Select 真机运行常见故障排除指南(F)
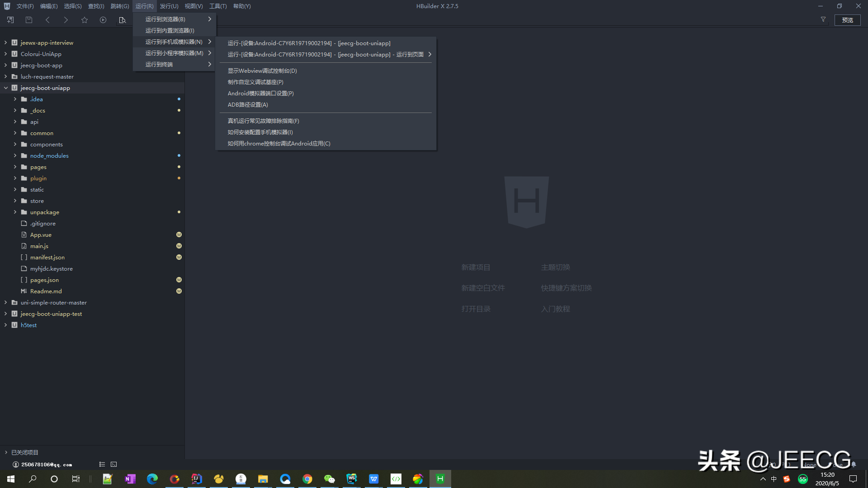Screen dimensions: 868x488 pyautogui.click(x=325, y=121)
